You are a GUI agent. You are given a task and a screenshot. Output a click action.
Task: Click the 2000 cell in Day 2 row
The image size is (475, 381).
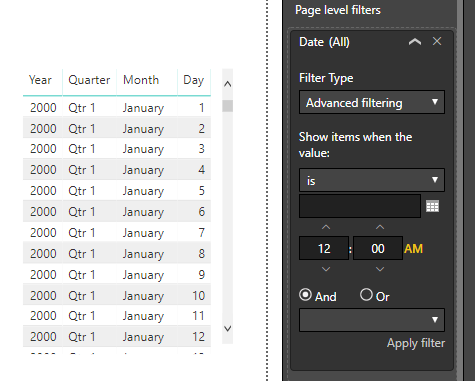(x=43, y=129)
